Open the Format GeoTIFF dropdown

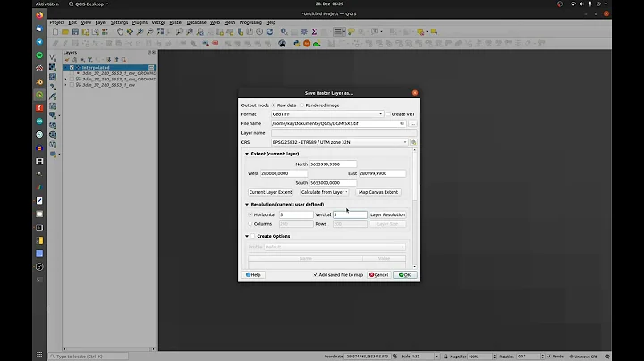[327, 114]
